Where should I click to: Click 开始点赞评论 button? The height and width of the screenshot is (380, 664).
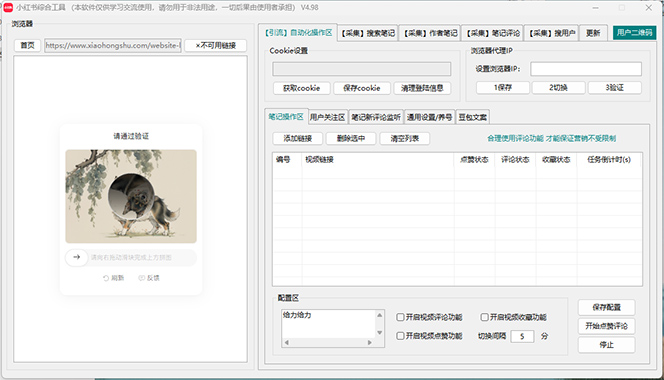coord(606,326)
